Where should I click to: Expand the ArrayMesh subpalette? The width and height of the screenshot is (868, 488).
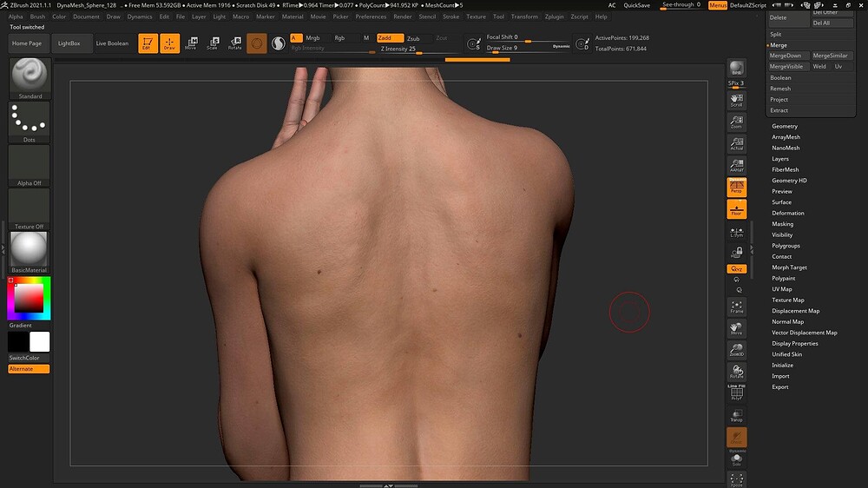tap(786, 137)
